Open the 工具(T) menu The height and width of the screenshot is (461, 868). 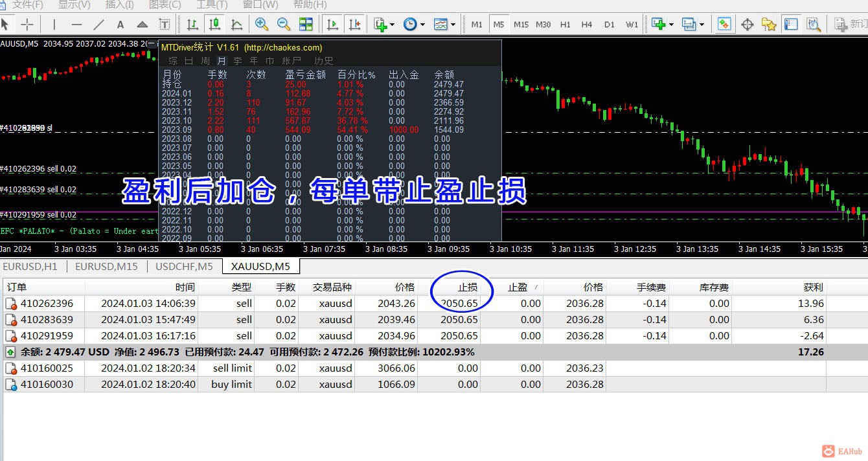pos(211,5)
